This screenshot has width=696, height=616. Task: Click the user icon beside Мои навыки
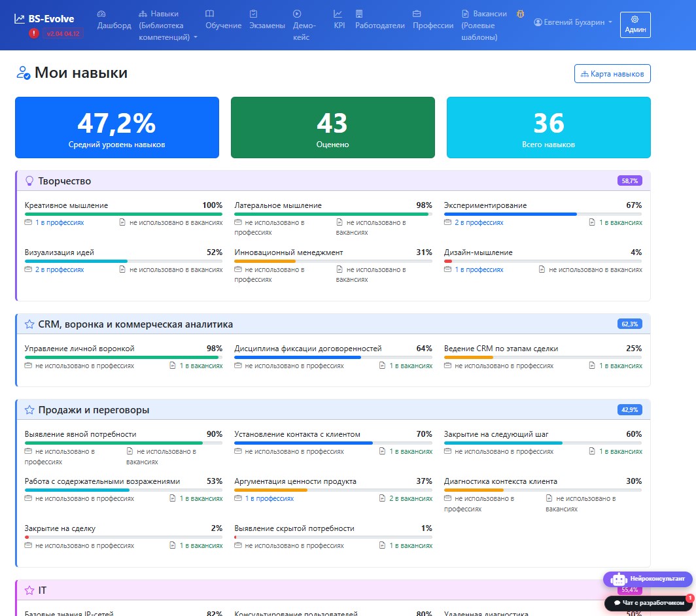23,73
